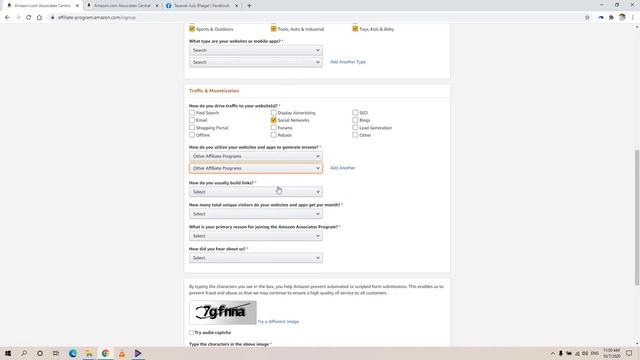
Task: Enable Try audio captcha checkbox
Action: pyautogui.click(x=191, y=333)
